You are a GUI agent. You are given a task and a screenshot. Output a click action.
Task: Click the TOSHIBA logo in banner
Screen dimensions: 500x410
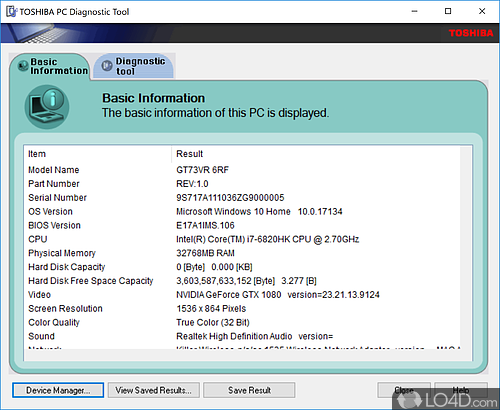click(471, 33)
